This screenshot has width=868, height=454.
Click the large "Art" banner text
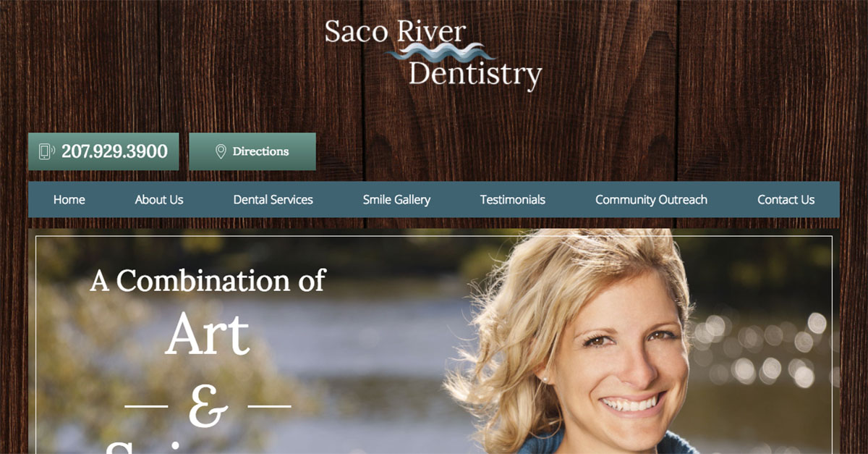[x=208, y=335]
